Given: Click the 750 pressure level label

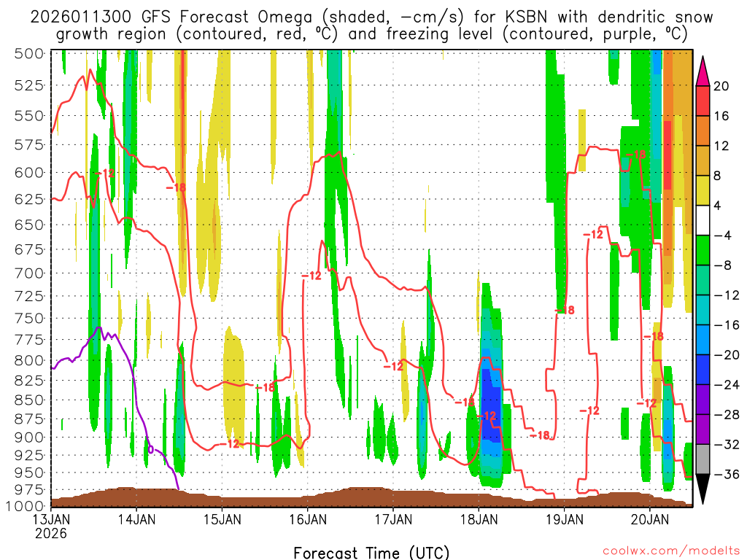Looking at the screenshot, I should 29,318.
